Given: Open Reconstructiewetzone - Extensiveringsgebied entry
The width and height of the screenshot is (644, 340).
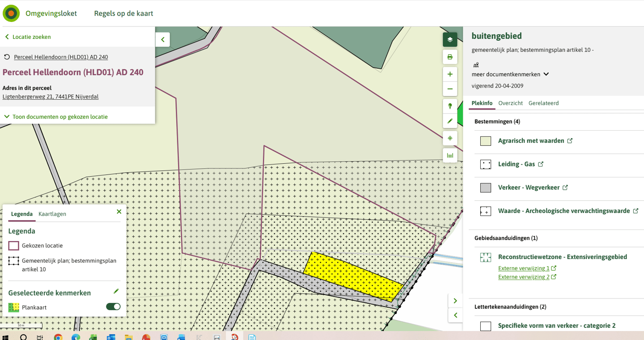Looking at the screenshot, I should 563,257.
